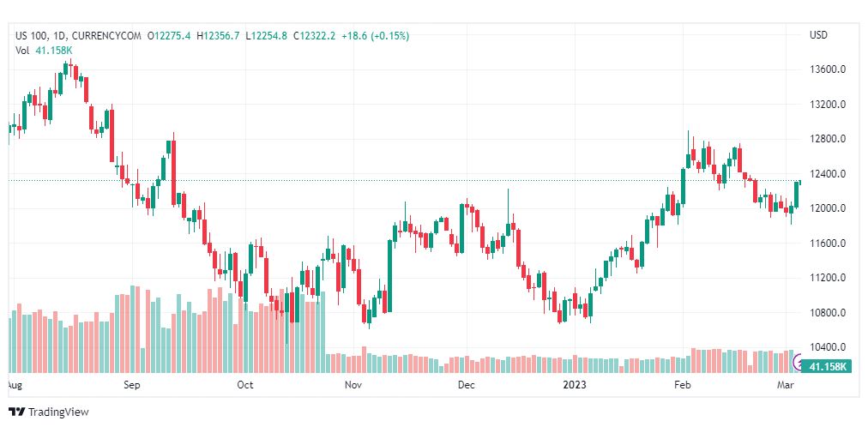Select the US 100, 1D, CURRENCYCOM symbol title
868x427 pixels.
(78, 36)
